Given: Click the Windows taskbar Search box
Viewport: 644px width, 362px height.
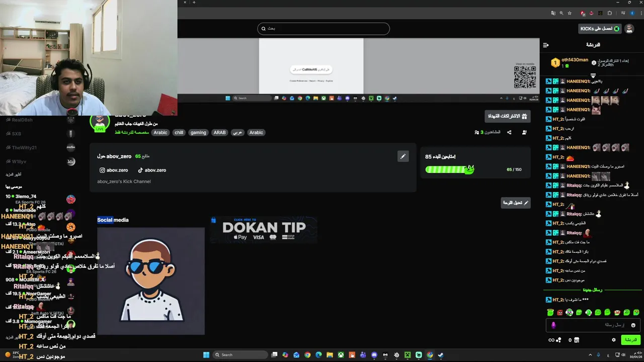Looking at the screenshot, I should point(240,355).
